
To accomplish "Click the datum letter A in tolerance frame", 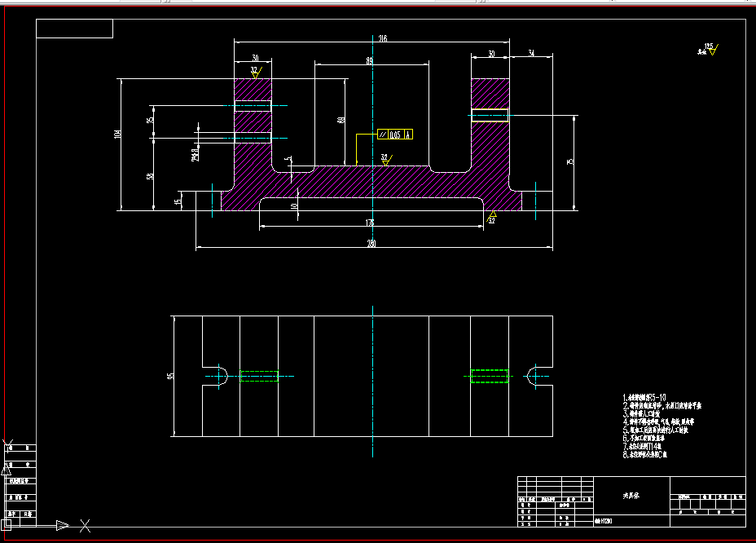I will click(408, 135).
